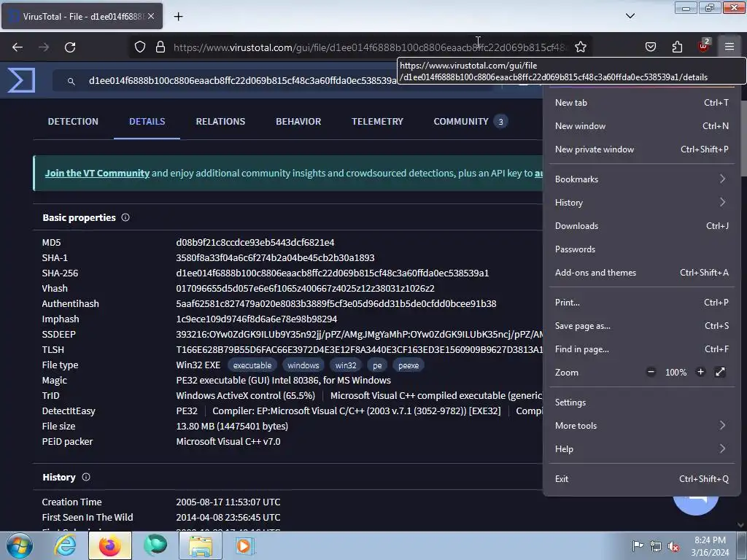This screenshot has width=747, height=560.
Task: Choose Find in page...
Action: coord(642,349)
